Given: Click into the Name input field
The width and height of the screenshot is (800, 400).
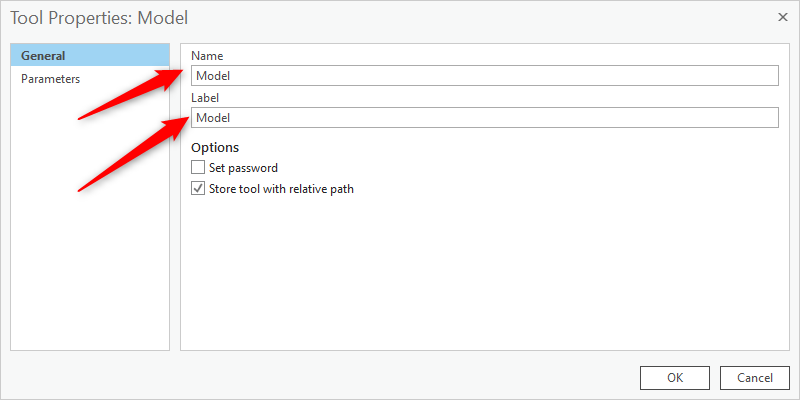Looking at the screenshot, I should 485,76.
